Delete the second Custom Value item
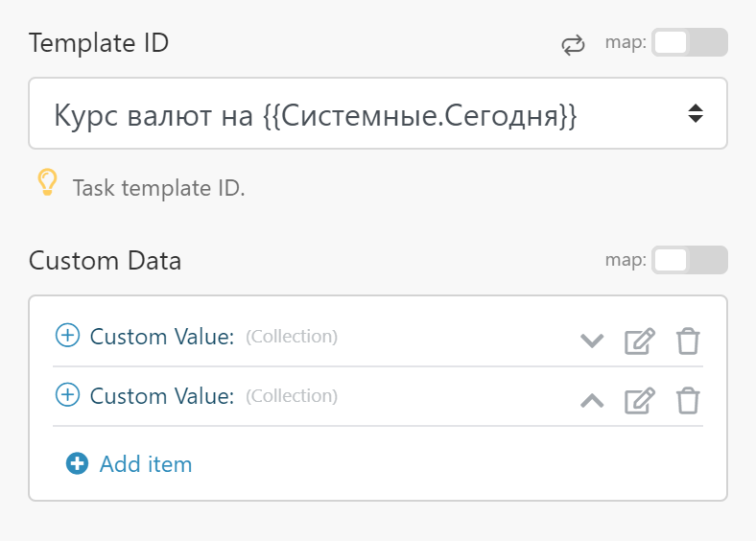Image resolution: width=756 pixels, height=541 pixels. pyautogui.click(x=688, y=400)
